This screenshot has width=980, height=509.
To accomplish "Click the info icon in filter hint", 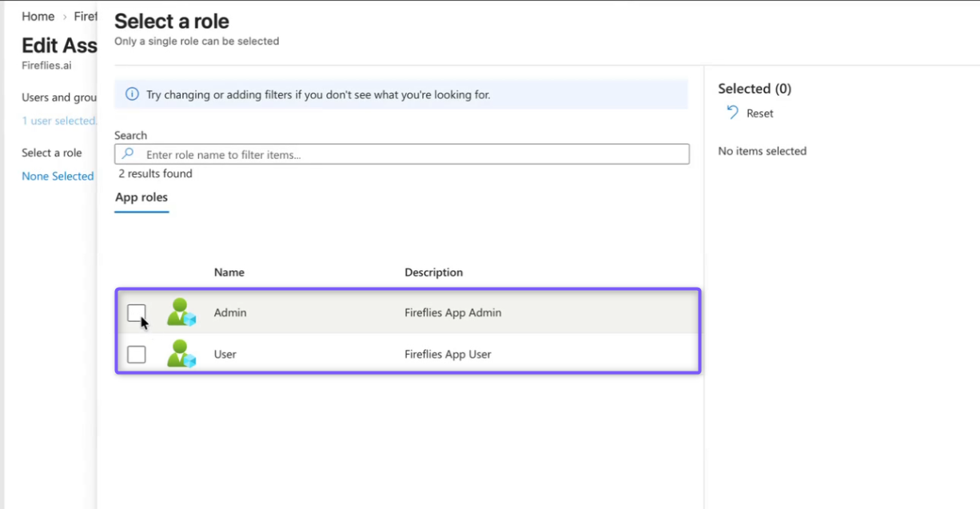I will click(x=132, y=94).
